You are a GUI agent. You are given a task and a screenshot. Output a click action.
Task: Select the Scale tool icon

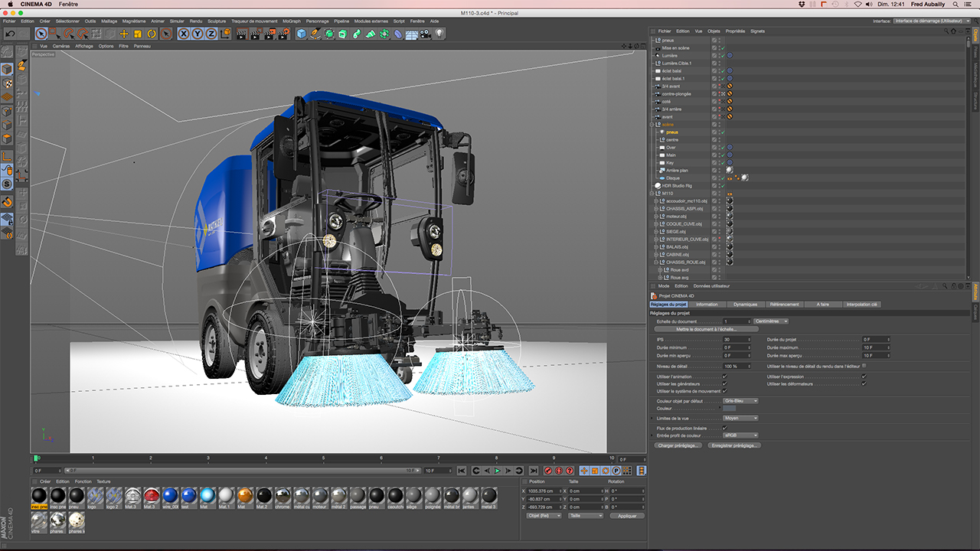(x=138, y=34)
